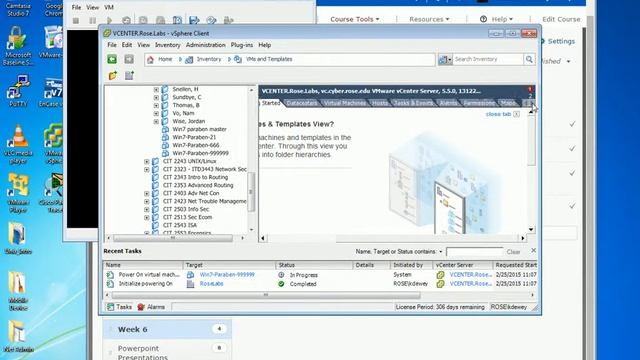The width and height of the screenshot is (640, 360).
Task: Click folder icon beside Snellen, H
Action: click(x=165, y=89)
